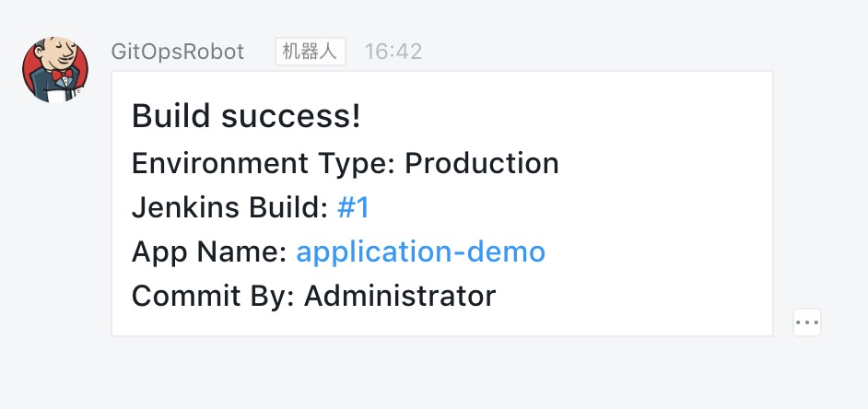Open the three-dots more options button

click(806, 322)
